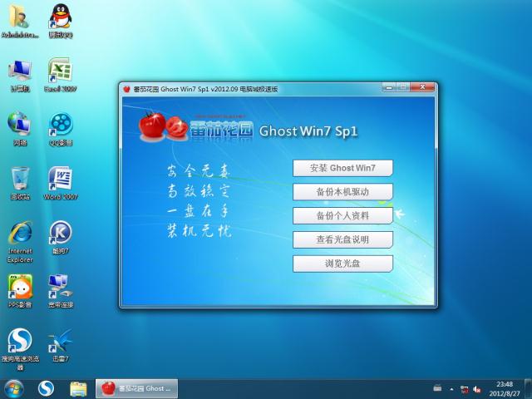The image size is (532, 399).
Task: Select the Excel 2007 desktop shortcut
Action: [x=61, y=75]
